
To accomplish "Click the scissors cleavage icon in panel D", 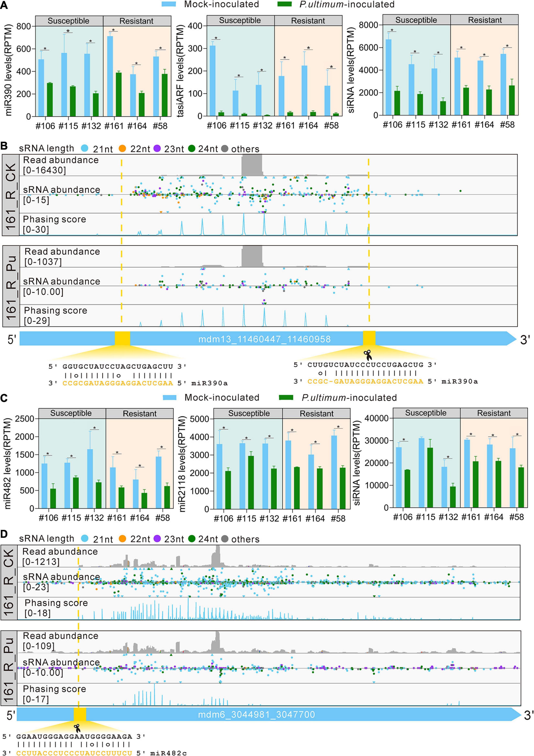I will [x=77, y=729].
